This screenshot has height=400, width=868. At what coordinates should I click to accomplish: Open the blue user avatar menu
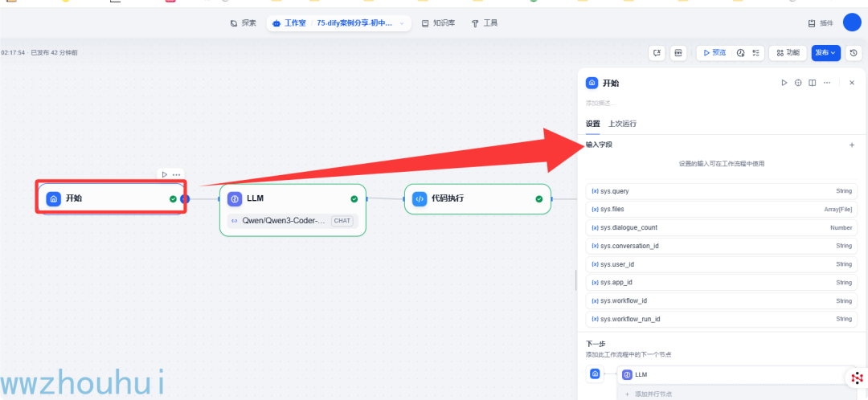coord(852,22)
